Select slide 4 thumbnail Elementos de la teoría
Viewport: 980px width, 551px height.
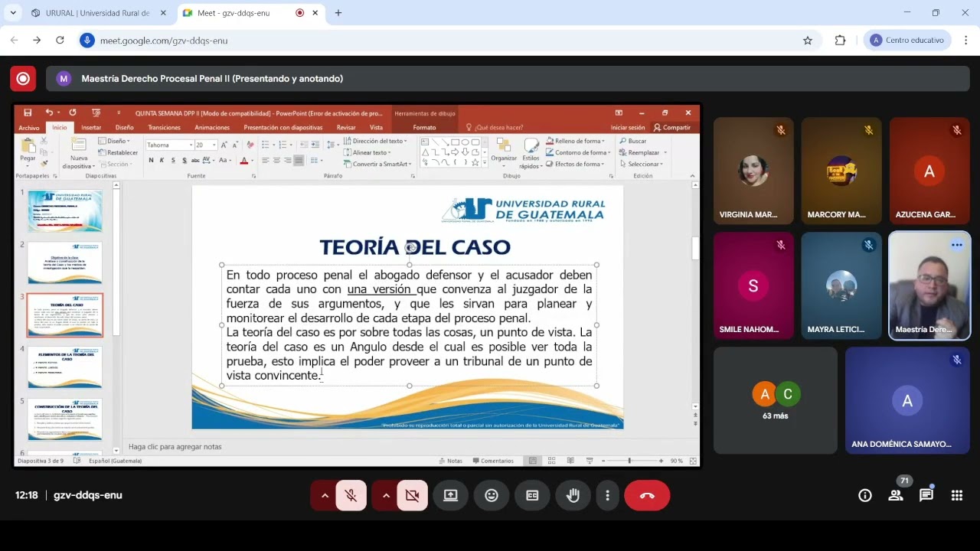point(65,367)
